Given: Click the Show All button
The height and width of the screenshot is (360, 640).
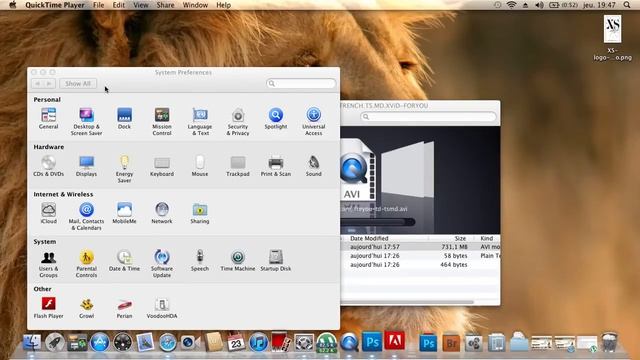Looking at the screenshot, I should [x=78, y=84].
